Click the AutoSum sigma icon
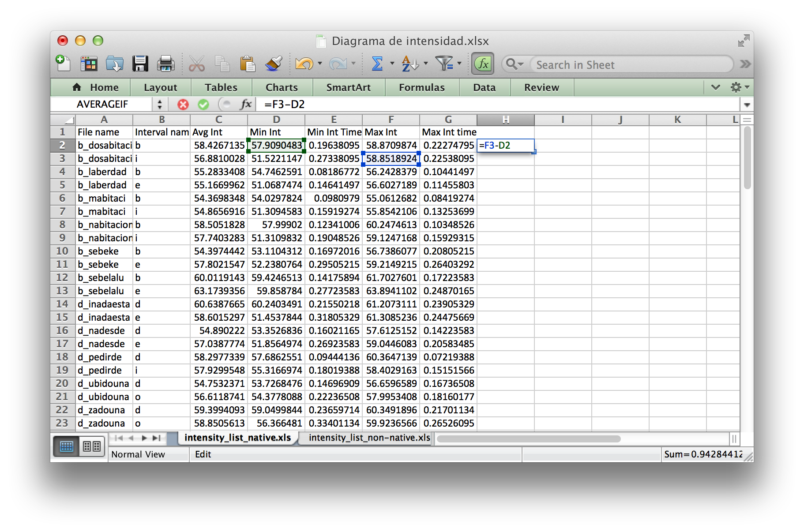 click(x=377, y=64)
